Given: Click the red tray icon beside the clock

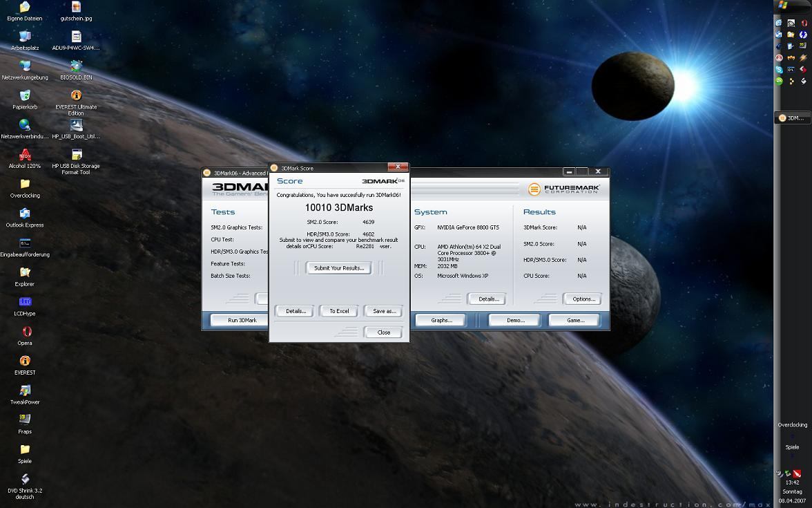Looking at the screenshot, I should pos(797,473).
